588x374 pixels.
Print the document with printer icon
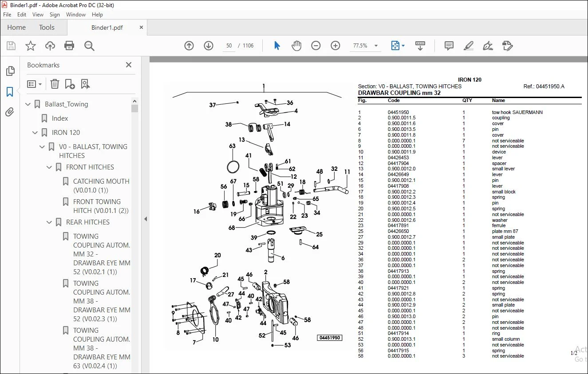tap(69, 46)
